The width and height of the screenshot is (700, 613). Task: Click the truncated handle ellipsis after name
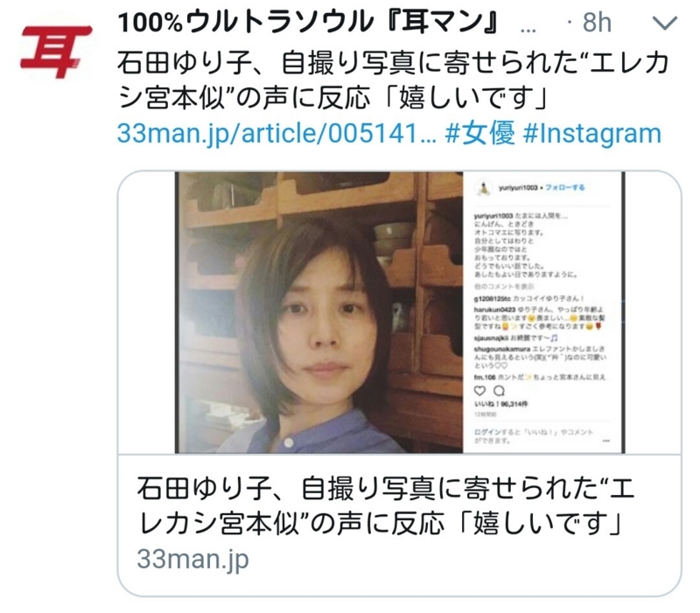click(528, 28)
